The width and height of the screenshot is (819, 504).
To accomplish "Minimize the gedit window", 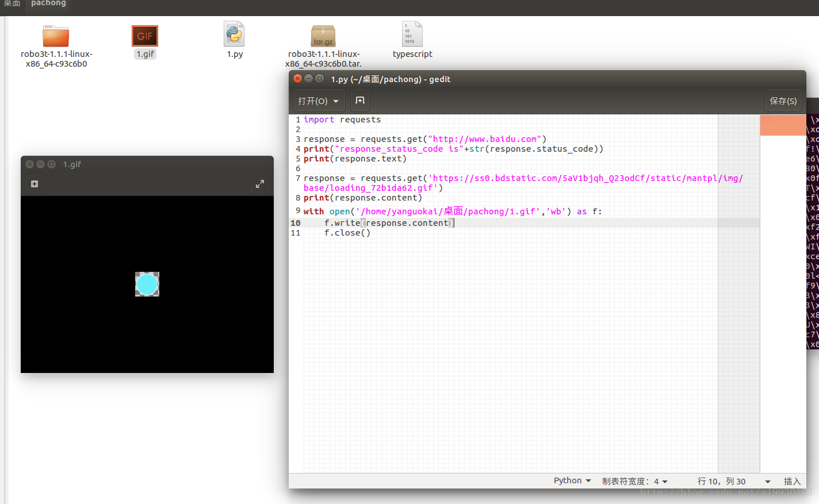I will click(x=308, y=79).
